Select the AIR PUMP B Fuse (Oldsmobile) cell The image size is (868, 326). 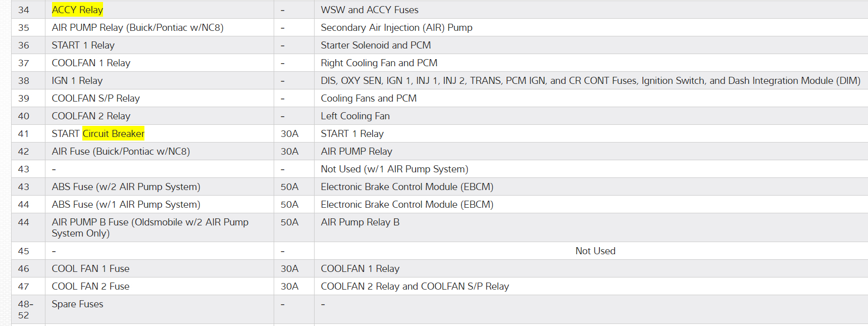(150, 227)
